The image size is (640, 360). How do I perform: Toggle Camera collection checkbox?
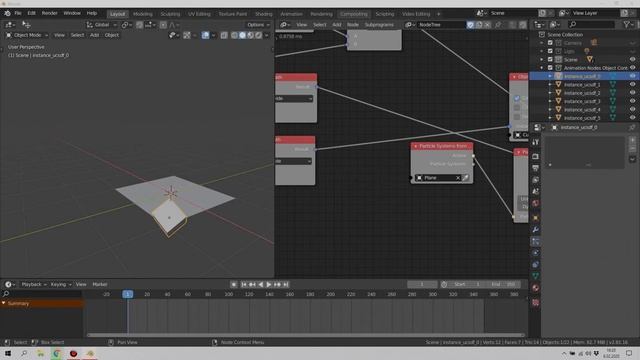click(x=550, y=43)
